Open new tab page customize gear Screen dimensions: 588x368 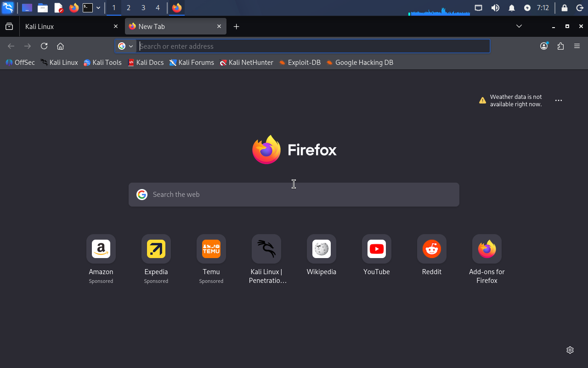point(570,350)
